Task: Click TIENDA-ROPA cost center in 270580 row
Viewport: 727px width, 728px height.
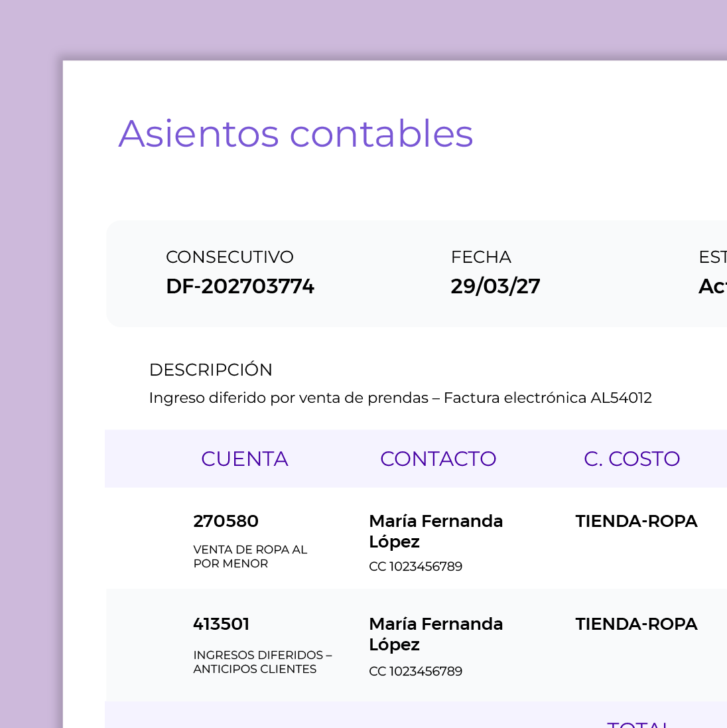Action: (637, 521)
